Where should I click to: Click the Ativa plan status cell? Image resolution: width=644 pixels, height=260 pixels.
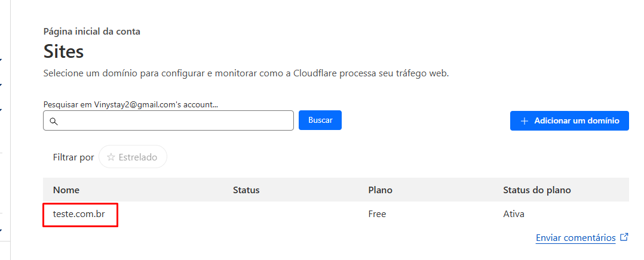point(514,213)
